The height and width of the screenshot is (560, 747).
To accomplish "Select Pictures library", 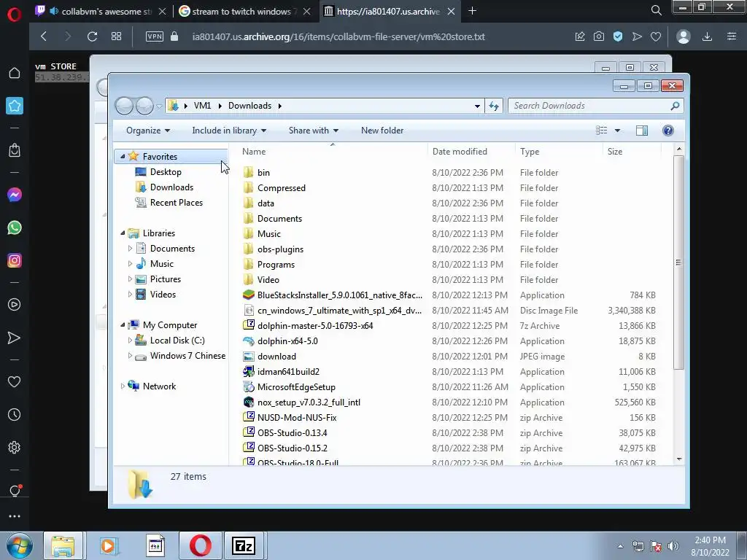I will tap(165, 279).
